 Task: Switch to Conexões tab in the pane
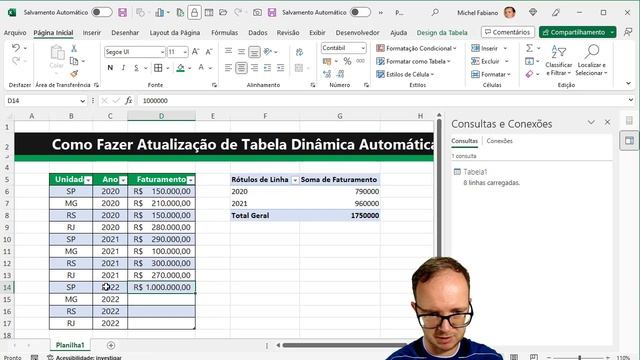tap(500, 141)
